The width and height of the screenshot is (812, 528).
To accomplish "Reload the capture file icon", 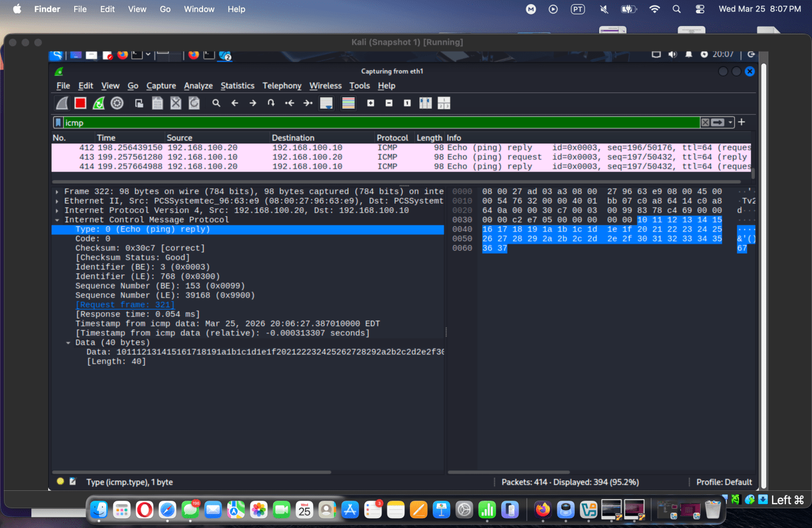I will [x=194, y=103].
